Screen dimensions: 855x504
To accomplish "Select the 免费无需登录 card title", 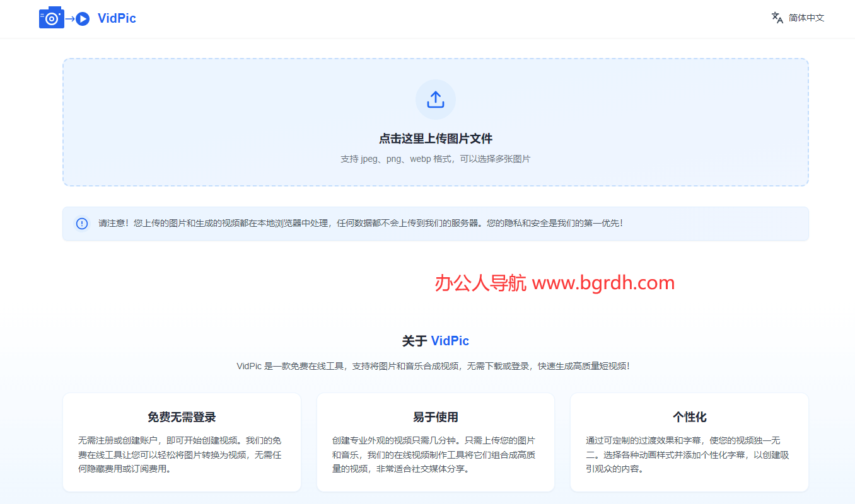I will [182, 417].
